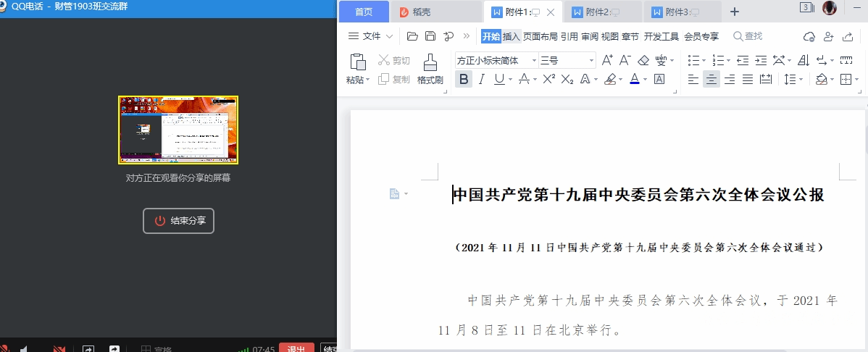The height and width of the screenshot is (352, 868).
Task: Increase font size with A+ icon
Action: pos(607,60)
